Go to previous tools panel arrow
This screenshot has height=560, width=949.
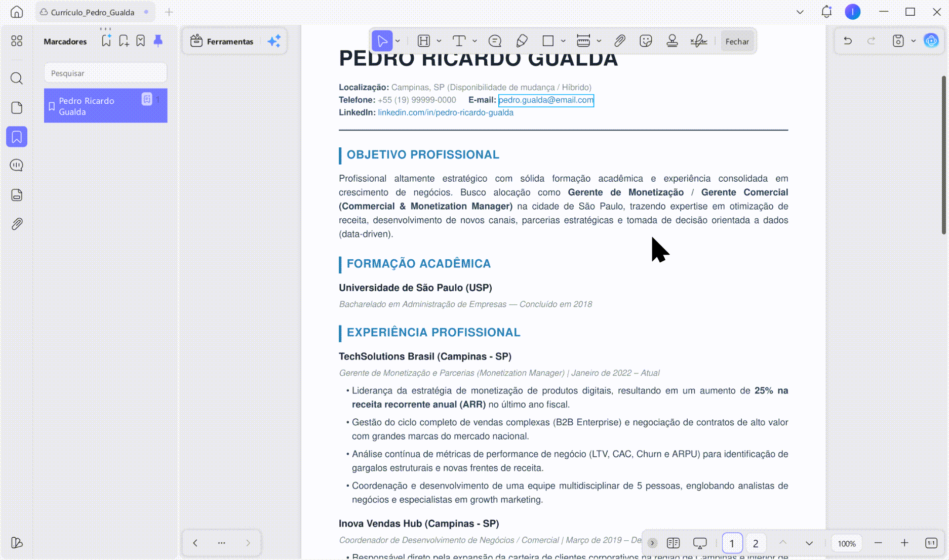point(195,543)
